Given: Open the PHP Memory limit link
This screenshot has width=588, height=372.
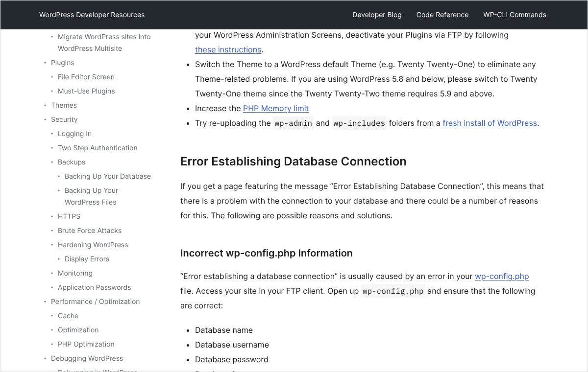Looking at the screenshot, I should click(276, 108).
